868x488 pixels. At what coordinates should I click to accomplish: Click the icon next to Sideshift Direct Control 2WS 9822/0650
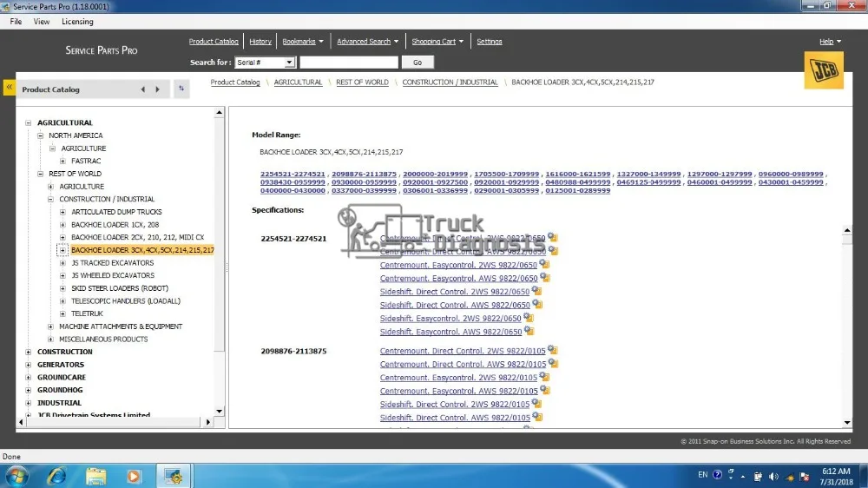[537, 291]
